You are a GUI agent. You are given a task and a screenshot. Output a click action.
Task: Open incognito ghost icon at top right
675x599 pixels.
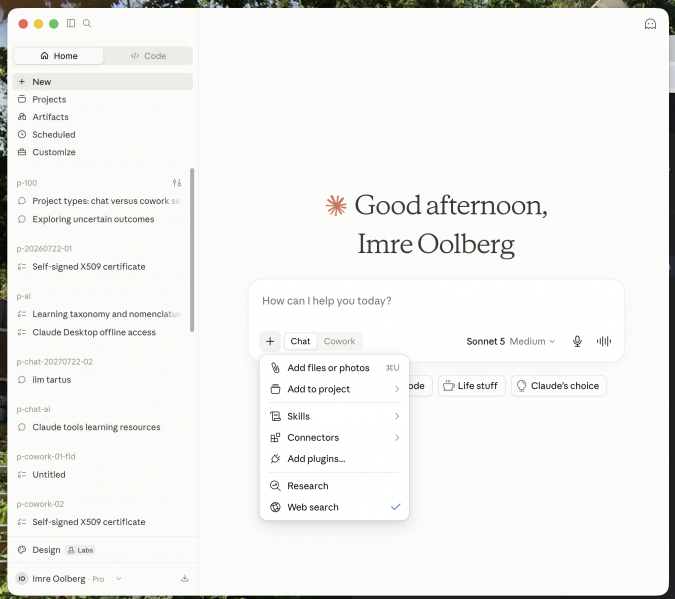(650, 24)
